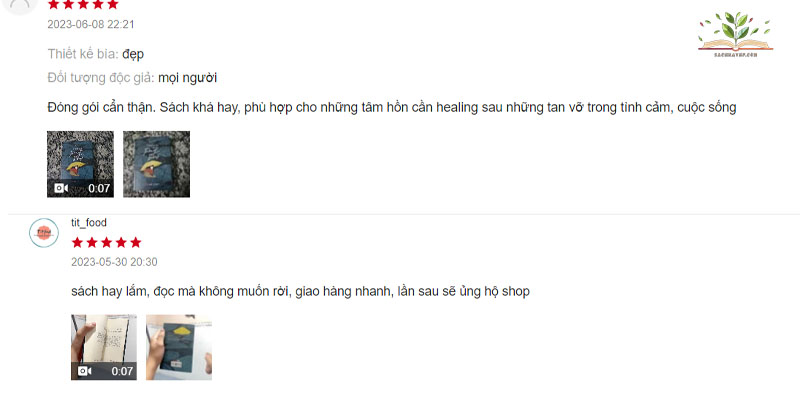
Task: Open tit_food's hand-holding-book photo
Action: [x=179, y=347]
